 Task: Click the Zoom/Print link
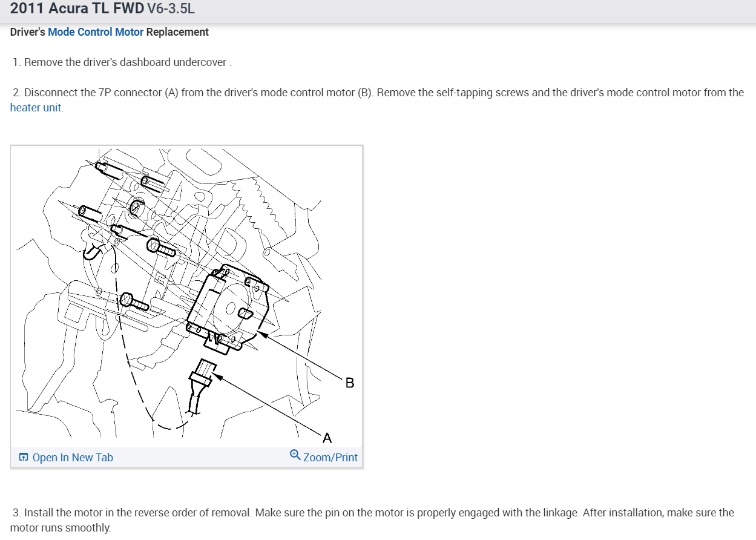(330, 458)
